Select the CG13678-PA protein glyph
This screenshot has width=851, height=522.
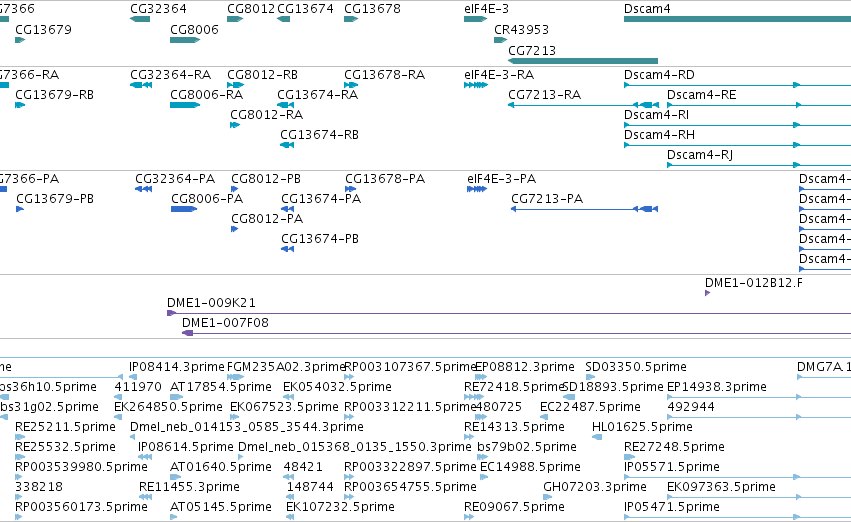point(351,189)
